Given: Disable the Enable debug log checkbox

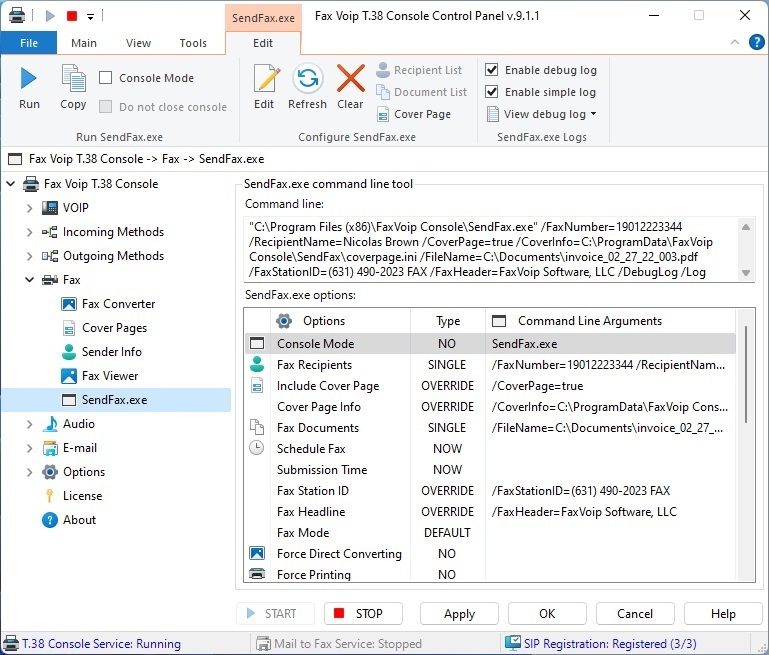Looking at the screenshot, I should (x=491, y=70).
